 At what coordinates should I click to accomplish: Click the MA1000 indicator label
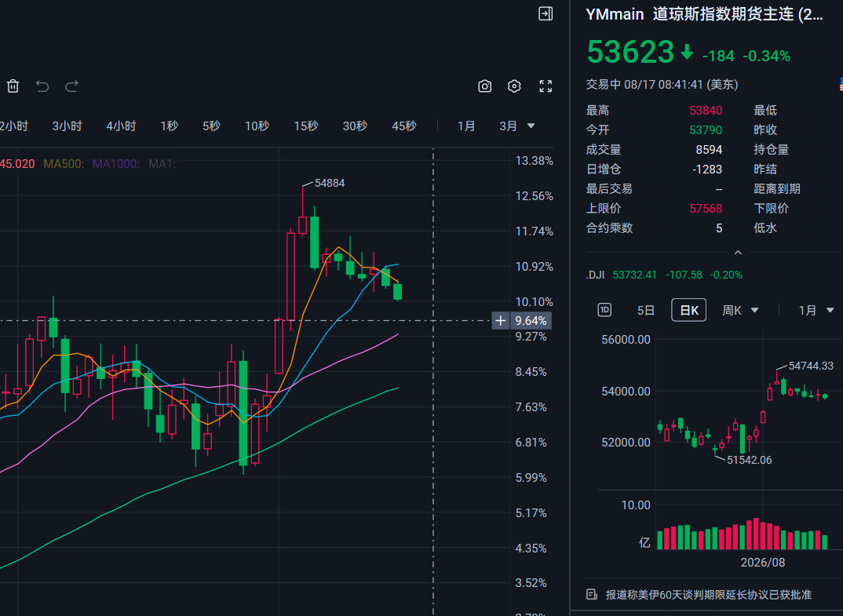point(115,163)
